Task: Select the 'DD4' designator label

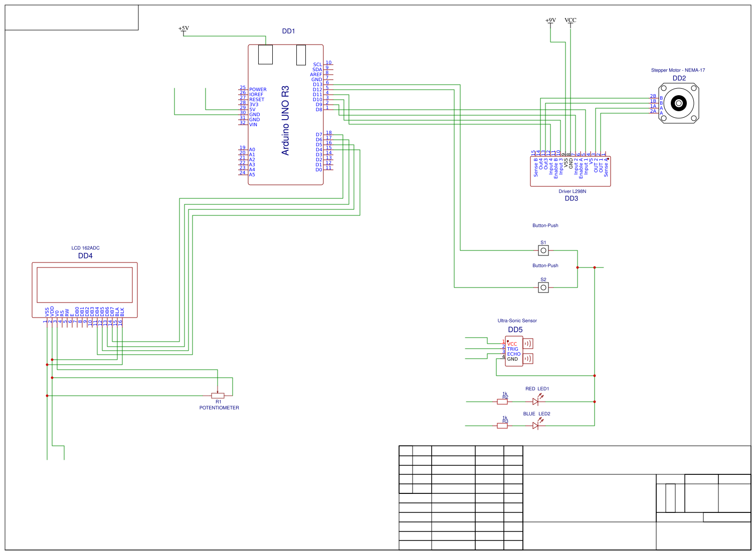Action: tap(85, 255)
